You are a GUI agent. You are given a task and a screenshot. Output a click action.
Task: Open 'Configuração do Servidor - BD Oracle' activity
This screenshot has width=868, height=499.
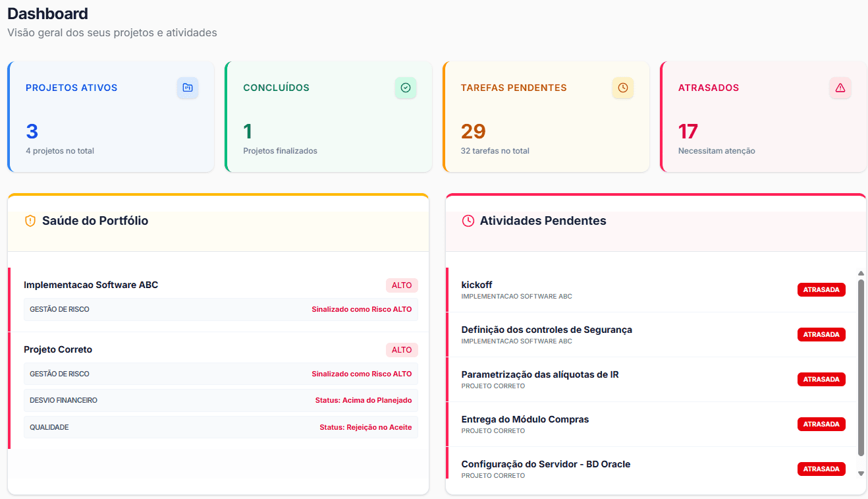pos(546,464)
